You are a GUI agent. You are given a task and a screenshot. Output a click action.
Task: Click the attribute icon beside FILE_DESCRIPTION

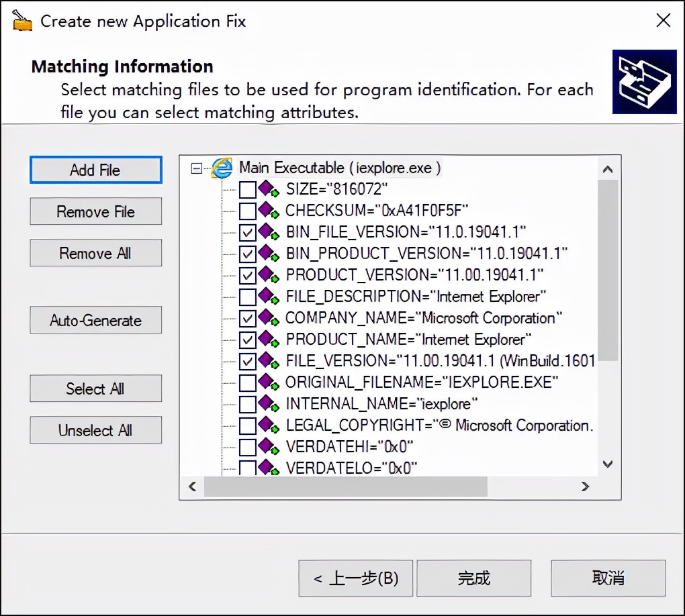[x=268, y=297]
